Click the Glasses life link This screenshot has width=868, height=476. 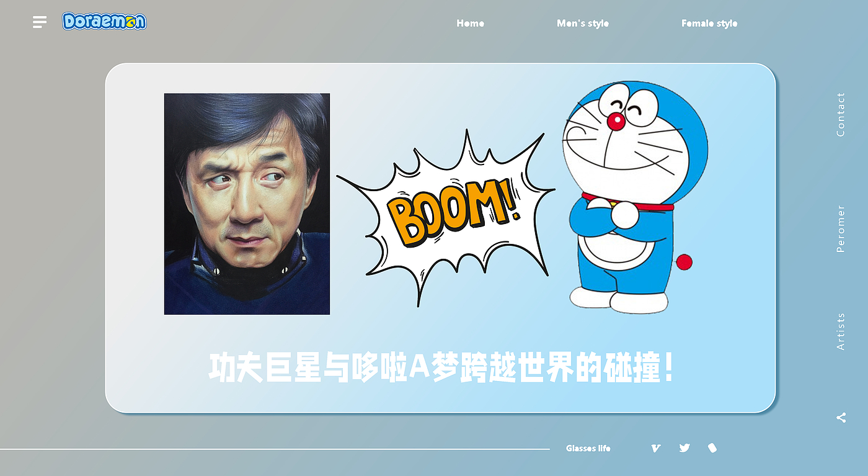(x=588, y=448)
